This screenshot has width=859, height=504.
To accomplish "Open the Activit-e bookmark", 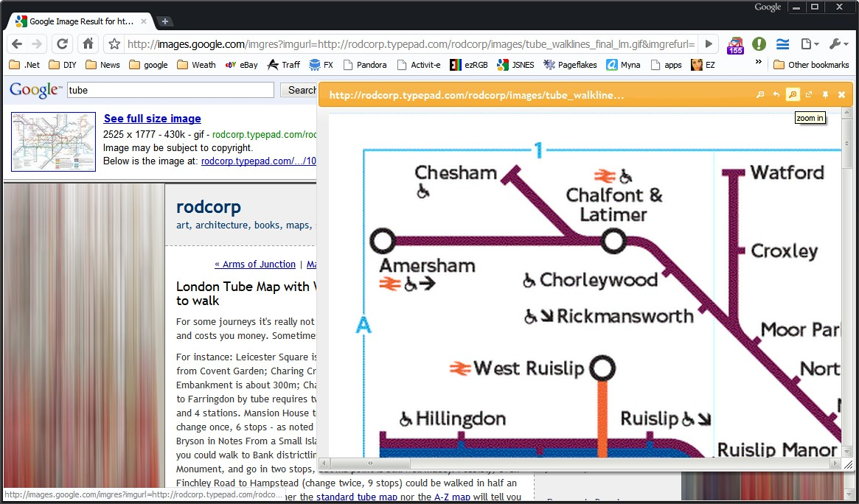I will tap(419, 65).
